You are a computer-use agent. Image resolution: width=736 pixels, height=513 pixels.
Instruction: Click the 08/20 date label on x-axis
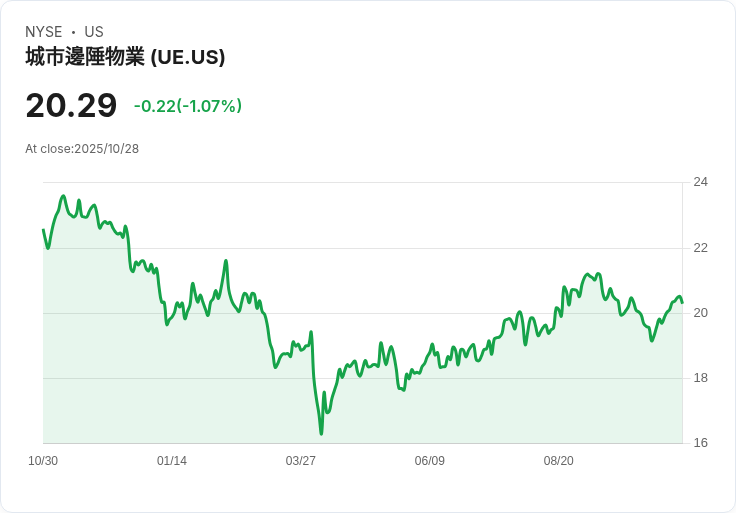click(x=559, y=461)
